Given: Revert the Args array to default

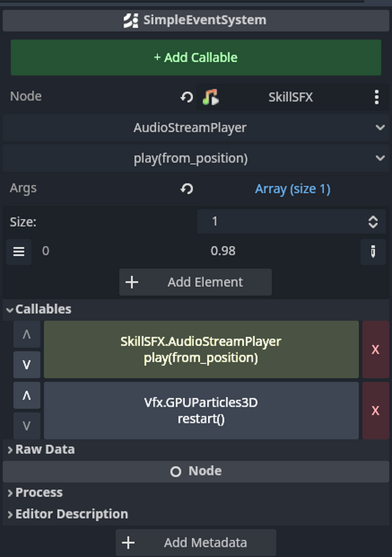Looking at the screenshot, I should [x=186, y=188].
